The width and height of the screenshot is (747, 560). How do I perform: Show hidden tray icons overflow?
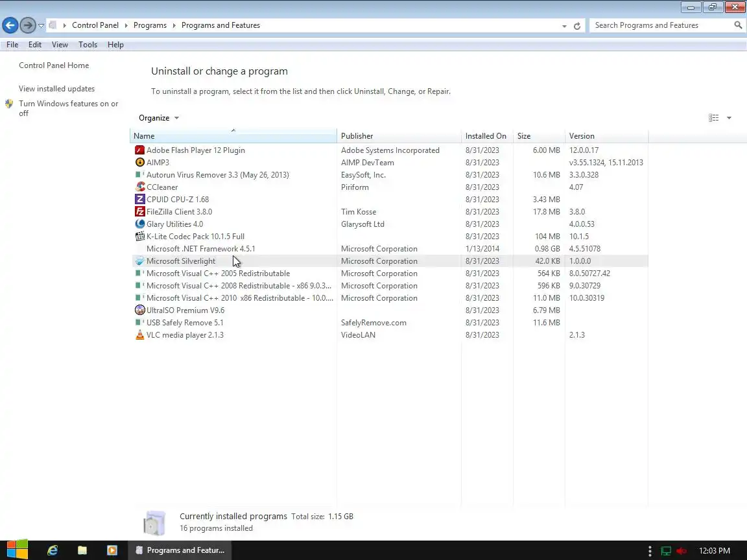click(x=650, y=551)
